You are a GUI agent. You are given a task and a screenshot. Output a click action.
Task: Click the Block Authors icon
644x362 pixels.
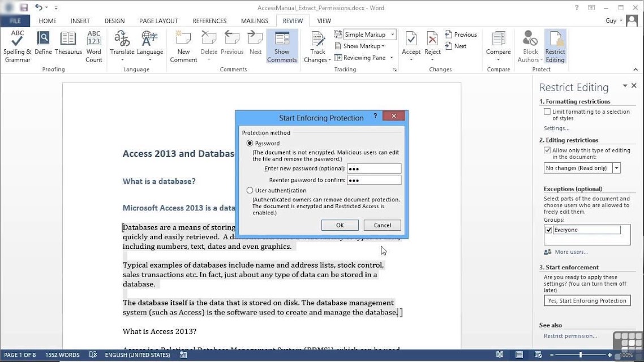(x=530, y=46)
